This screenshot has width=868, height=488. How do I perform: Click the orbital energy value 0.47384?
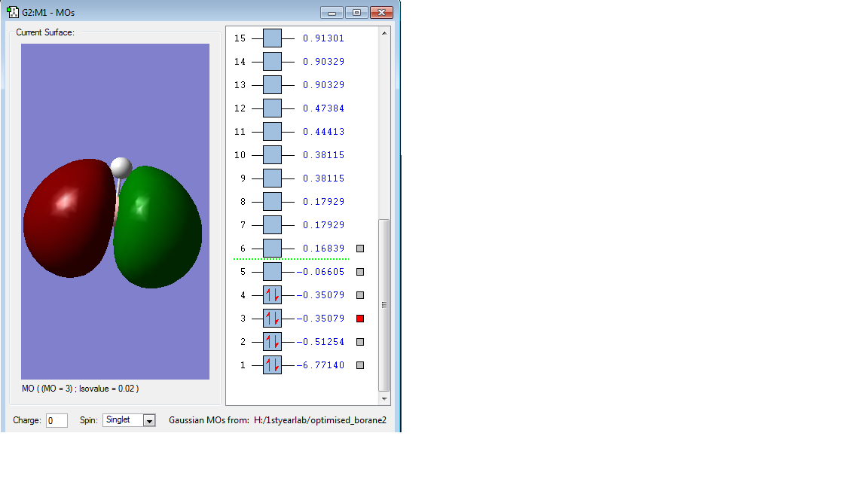click(x=323, y=108)
